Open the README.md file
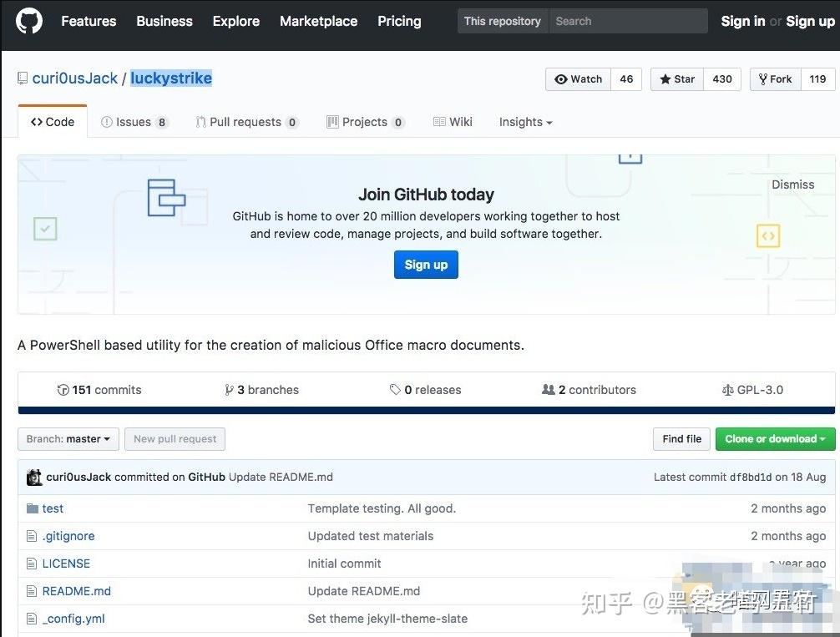Screen dimensions: 840x637 click(77, 591)
